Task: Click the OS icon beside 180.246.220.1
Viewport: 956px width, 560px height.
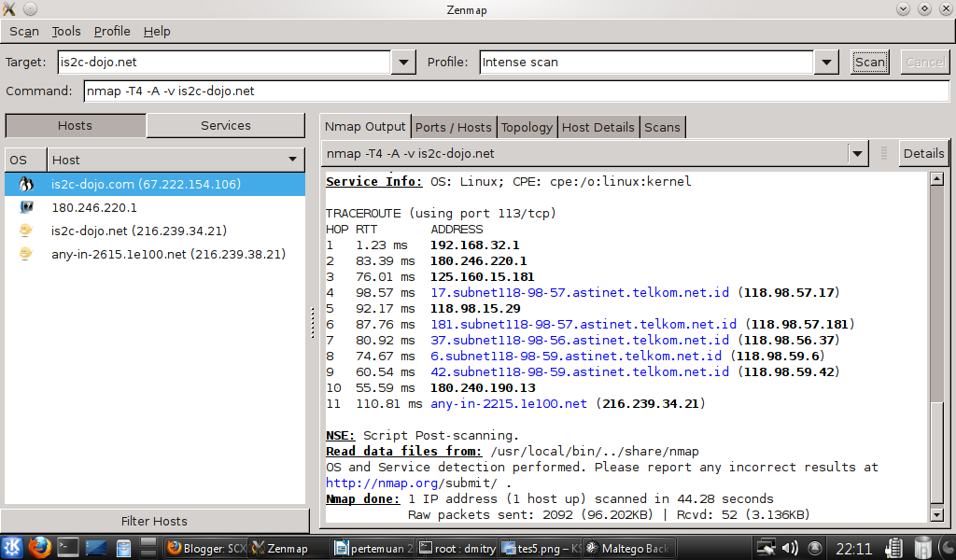Action: point(26,207)
